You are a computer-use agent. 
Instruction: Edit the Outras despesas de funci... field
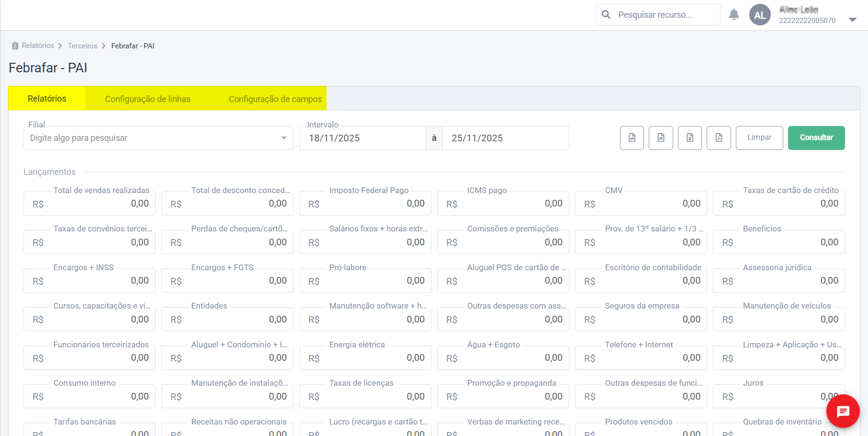point(641,396)
